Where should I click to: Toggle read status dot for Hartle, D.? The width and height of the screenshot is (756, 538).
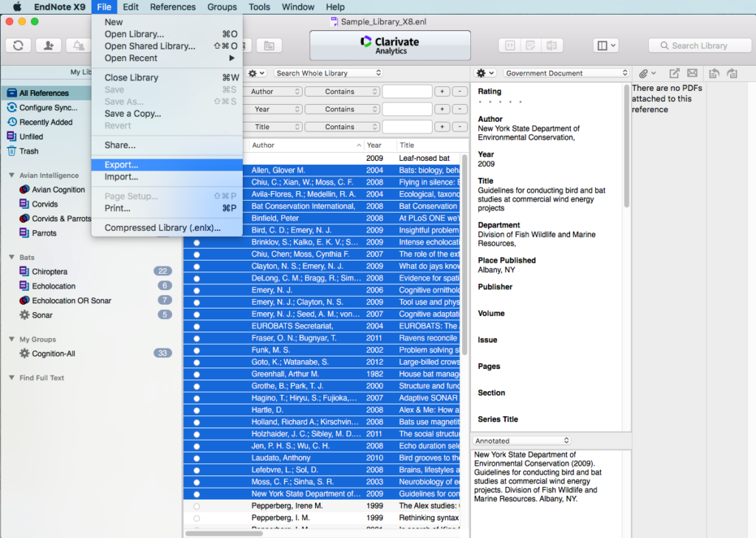click(196, 410)
